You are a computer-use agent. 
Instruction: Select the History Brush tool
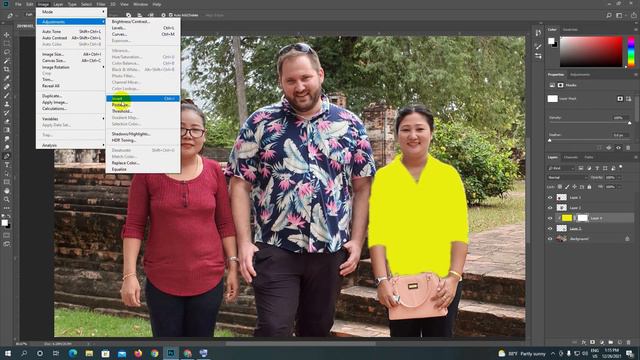point(7,113)
